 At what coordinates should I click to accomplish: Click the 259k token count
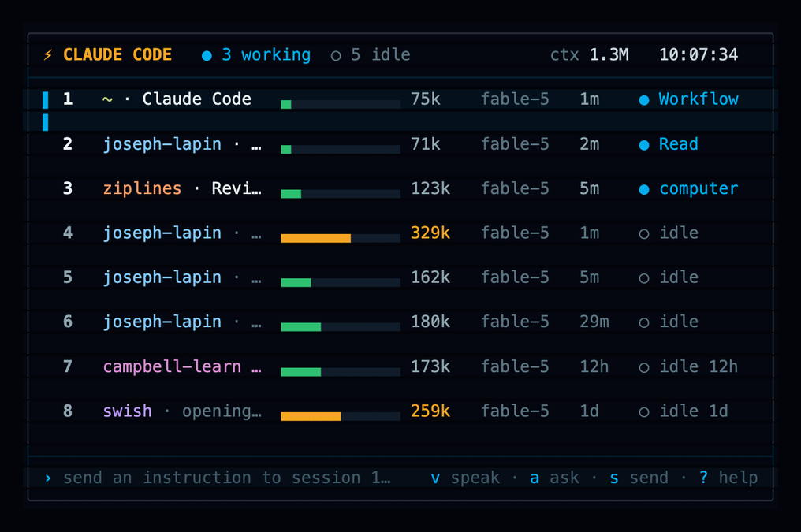[x=430, y=411]
